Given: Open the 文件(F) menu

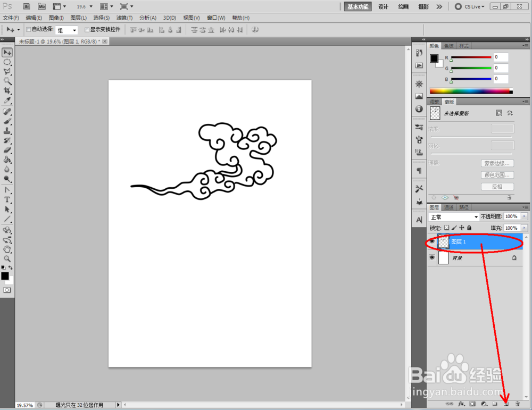Looking at the screenshot, I should click(x=11, y=18).
